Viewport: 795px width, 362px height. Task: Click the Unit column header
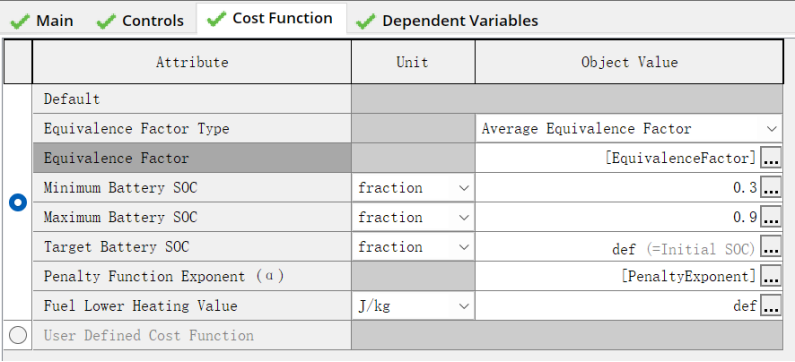pos(413,62)
